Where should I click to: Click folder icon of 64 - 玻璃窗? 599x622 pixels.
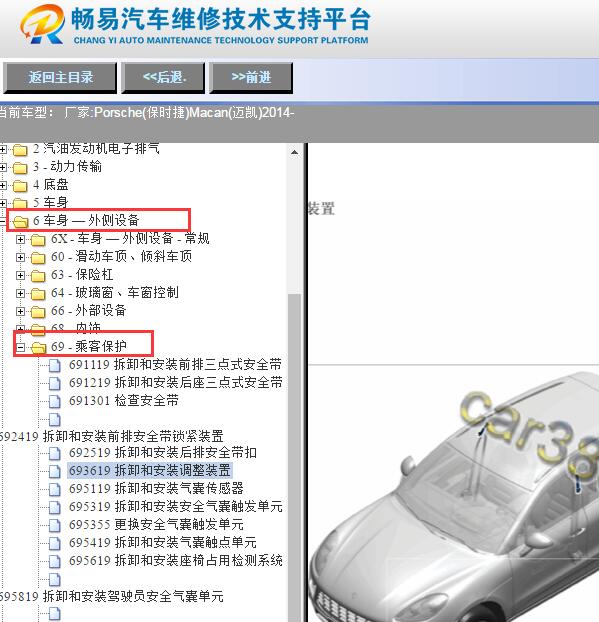[x=38, y=294]
